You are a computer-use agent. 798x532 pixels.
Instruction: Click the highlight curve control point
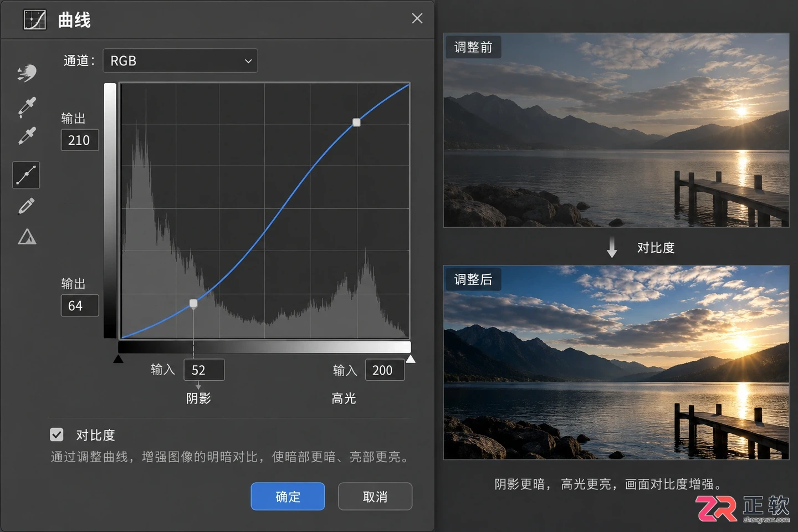(356, 122)
